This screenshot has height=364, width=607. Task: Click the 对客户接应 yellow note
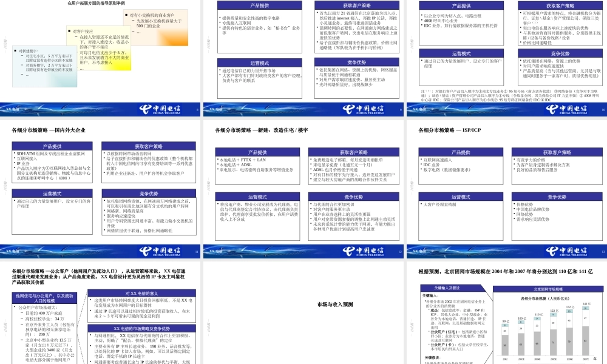(99, 49)
